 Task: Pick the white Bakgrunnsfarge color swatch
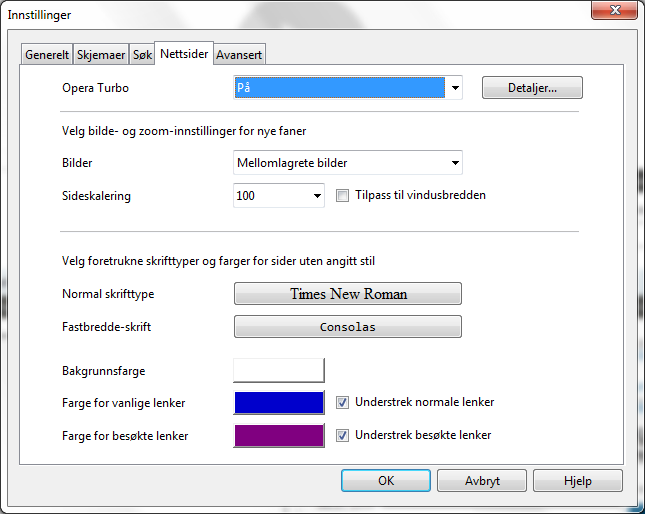[279, 371]
